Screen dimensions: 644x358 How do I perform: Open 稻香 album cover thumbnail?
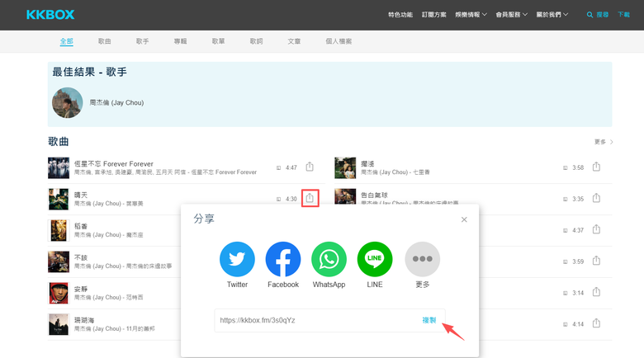[59, 230]
